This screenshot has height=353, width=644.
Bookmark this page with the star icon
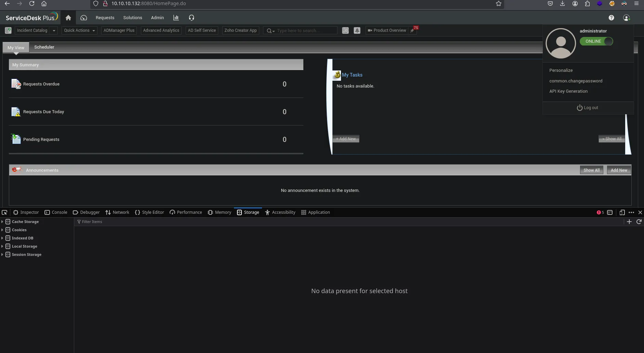pyautogui.click(x=499, y=4)
